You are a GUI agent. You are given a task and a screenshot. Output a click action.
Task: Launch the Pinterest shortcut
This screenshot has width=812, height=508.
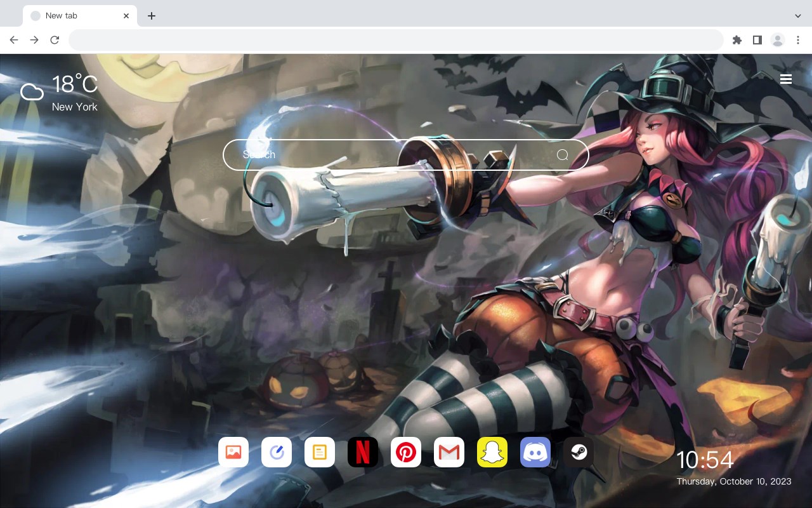pyautogui.click(x=406, y=452)
